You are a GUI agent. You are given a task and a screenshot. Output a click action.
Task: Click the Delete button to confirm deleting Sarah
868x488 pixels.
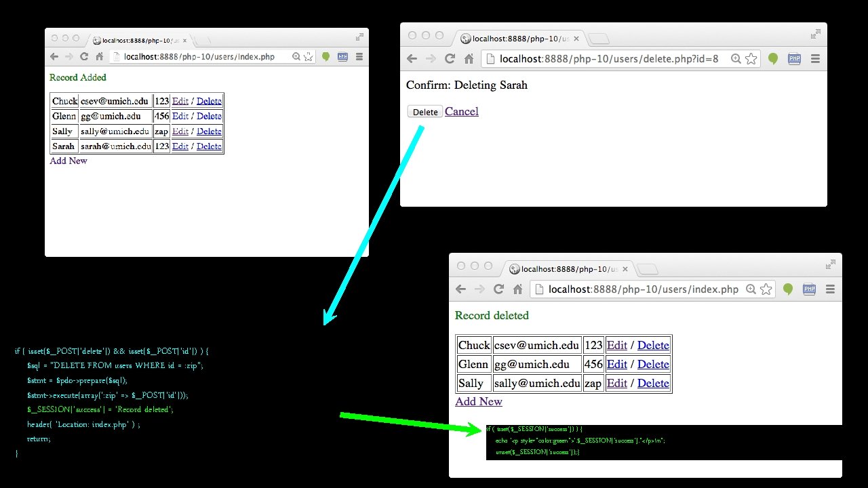(424, 111)
